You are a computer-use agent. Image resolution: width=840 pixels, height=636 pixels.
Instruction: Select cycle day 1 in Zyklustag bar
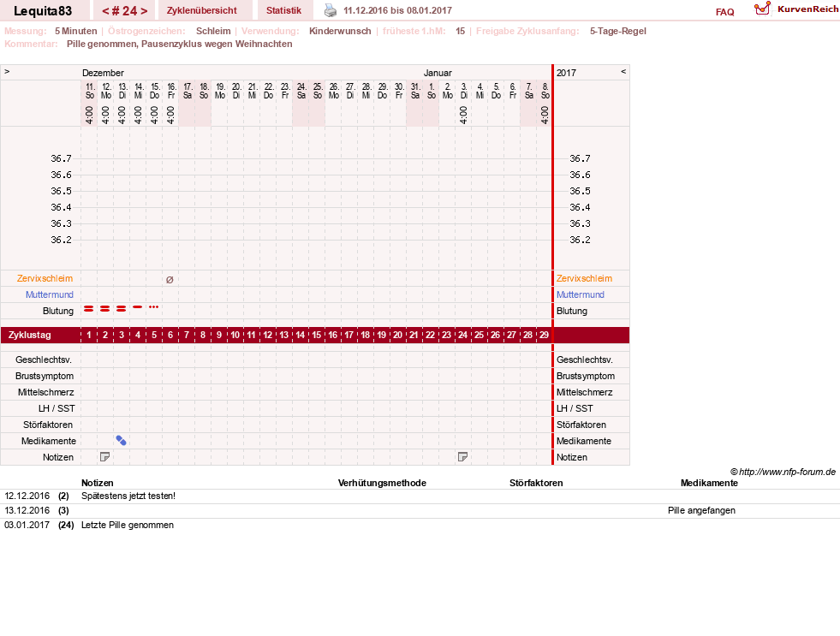pyautogui.click(x=89, y=336)
